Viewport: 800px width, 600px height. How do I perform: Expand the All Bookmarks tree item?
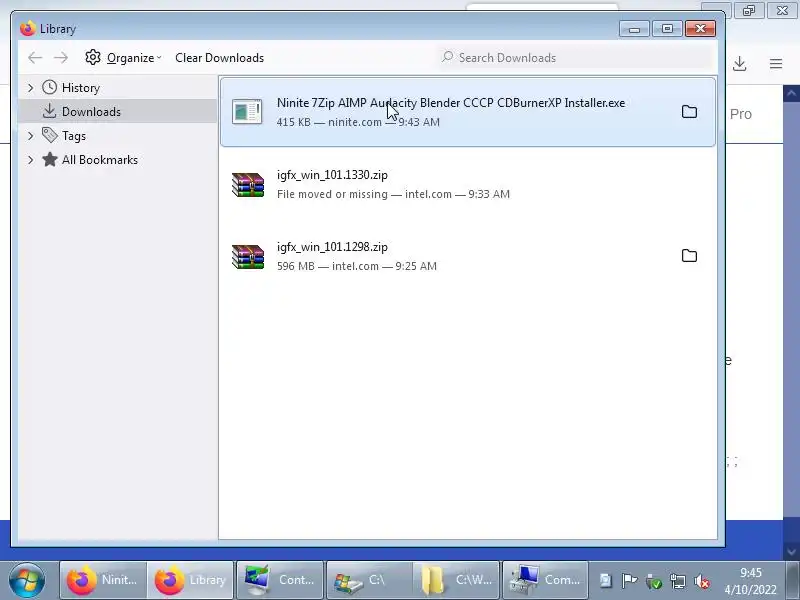coord(31,160)
